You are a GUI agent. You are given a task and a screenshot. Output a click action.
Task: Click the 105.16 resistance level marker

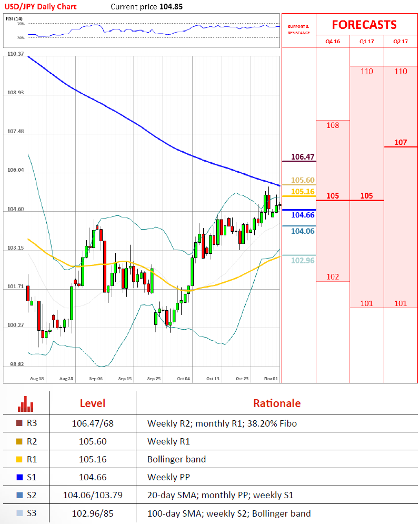click(303, 192)
